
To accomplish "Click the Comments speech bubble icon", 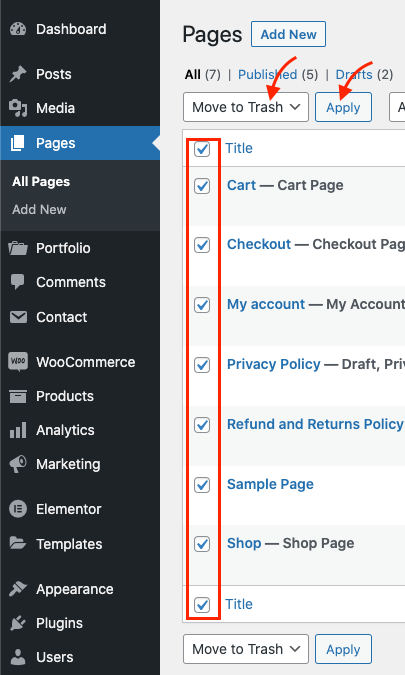I will (x=18, y=282).
